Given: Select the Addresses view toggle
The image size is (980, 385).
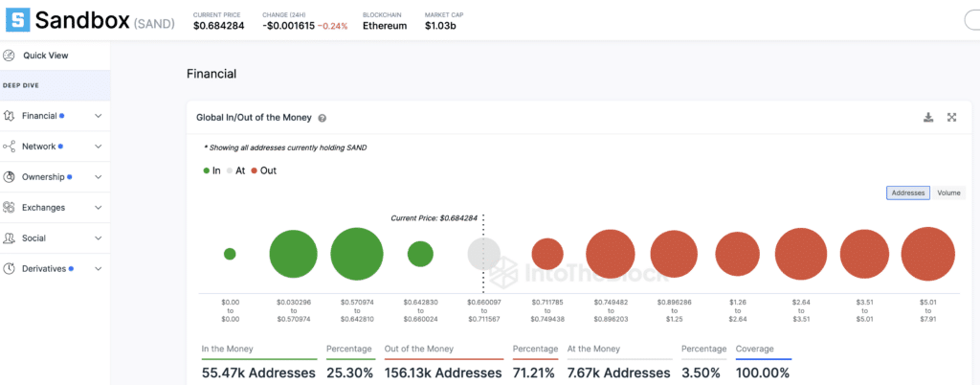Looking at the screenshot, I should pos(908,193).
